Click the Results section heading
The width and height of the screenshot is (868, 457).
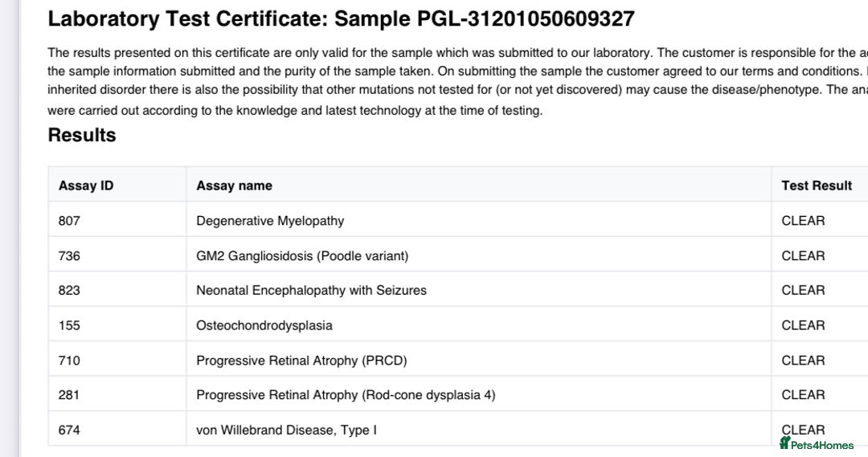[82, 135]
